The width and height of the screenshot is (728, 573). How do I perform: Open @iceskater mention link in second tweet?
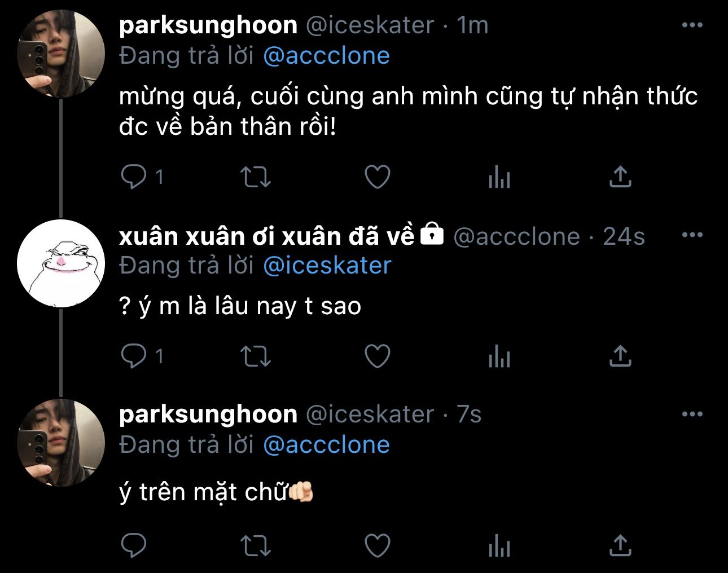pos(327,266)
